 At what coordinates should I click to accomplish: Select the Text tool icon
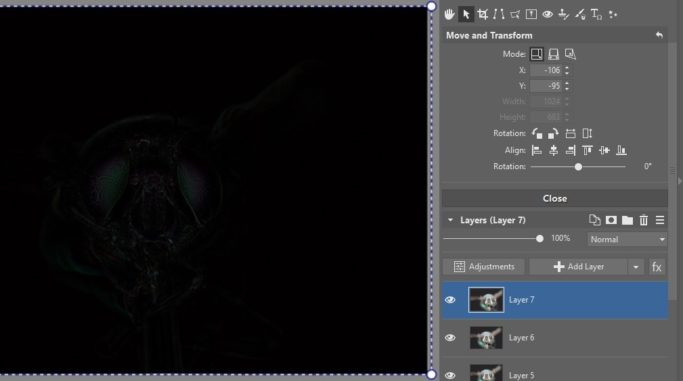click(x=596, y=14)
